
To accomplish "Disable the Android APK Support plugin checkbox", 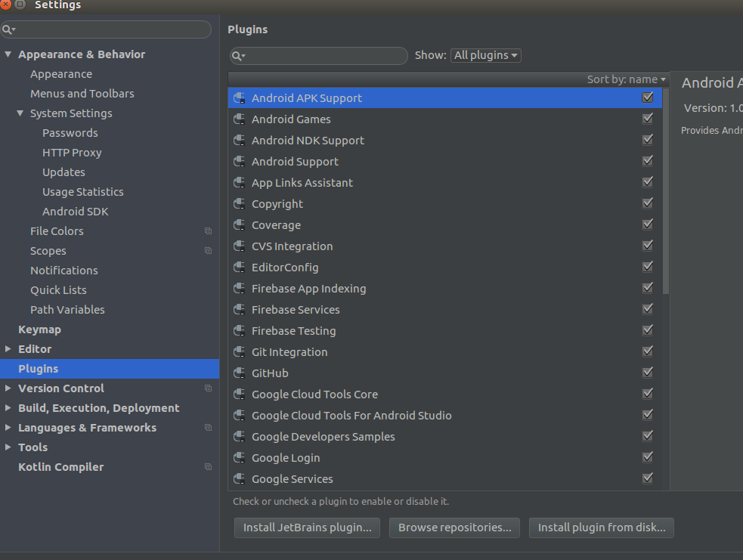I will [x=647, y=97].
